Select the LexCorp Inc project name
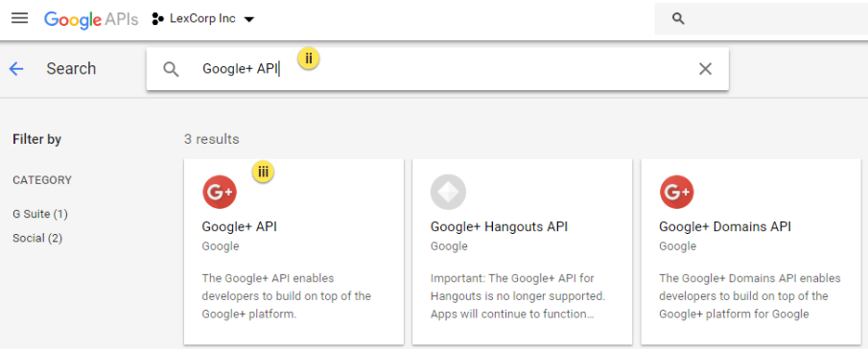Screen dimensions: 868x350 click(202, 19)
